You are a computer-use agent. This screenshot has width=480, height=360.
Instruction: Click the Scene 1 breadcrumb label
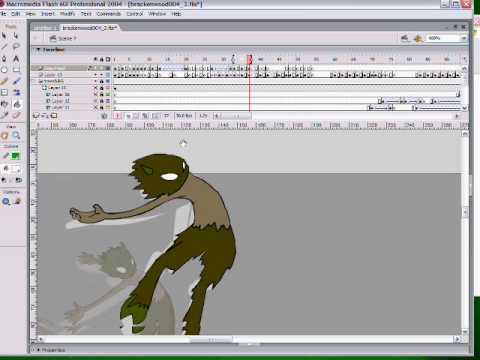point(68,38)
